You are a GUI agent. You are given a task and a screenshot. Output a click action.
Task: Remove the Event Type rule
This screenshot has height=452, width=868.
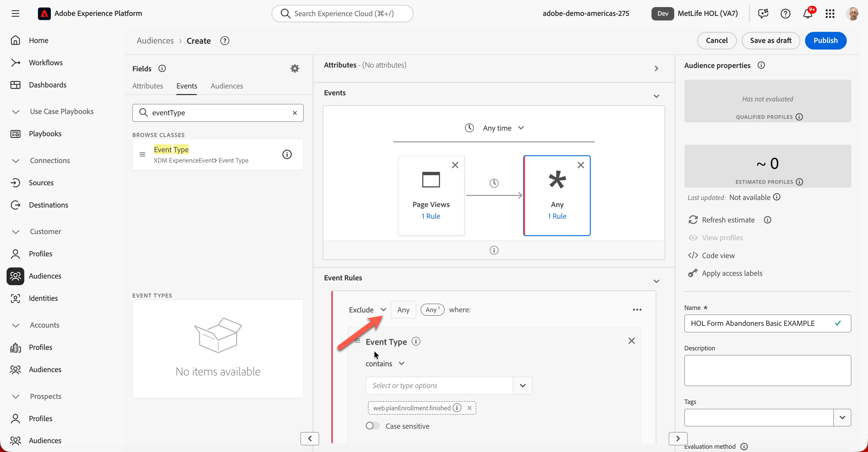click(x=632, y=341)
